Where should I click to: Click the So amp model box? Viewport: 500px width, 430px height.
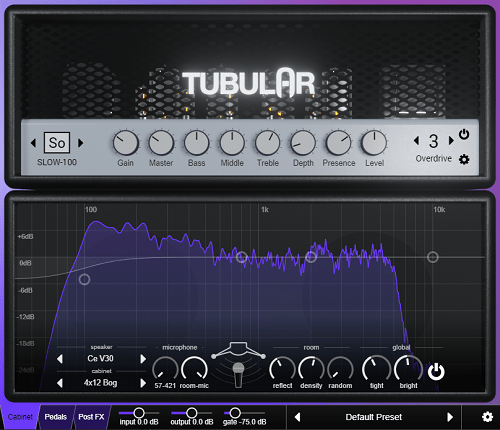coord(57,143)
